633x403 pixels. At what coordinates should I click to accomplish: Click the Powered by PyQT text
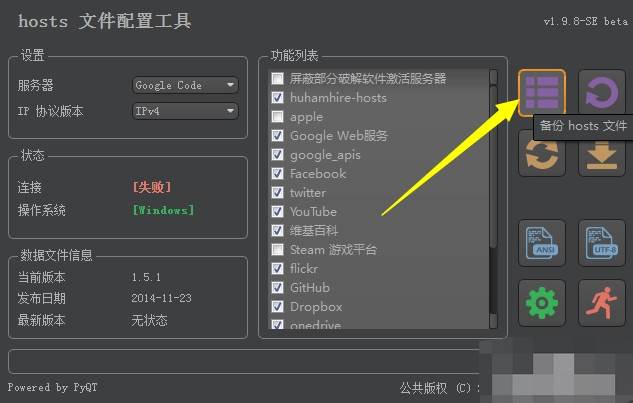click(x=52, y=387)
